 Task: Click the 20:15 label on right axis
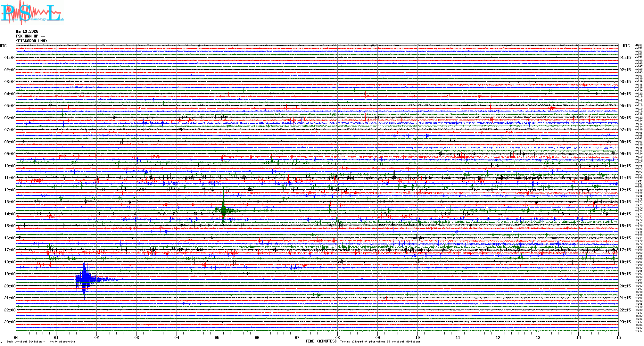(x=625, y=286)
